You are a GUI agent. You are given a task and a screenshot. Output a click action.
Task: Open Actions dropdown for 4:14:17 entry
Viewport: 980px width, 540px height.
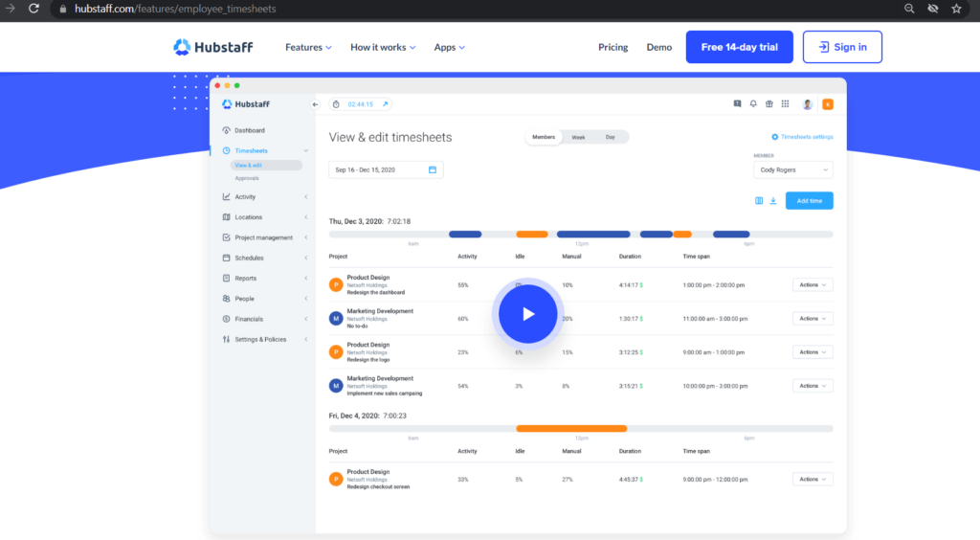tap(813, 285)
